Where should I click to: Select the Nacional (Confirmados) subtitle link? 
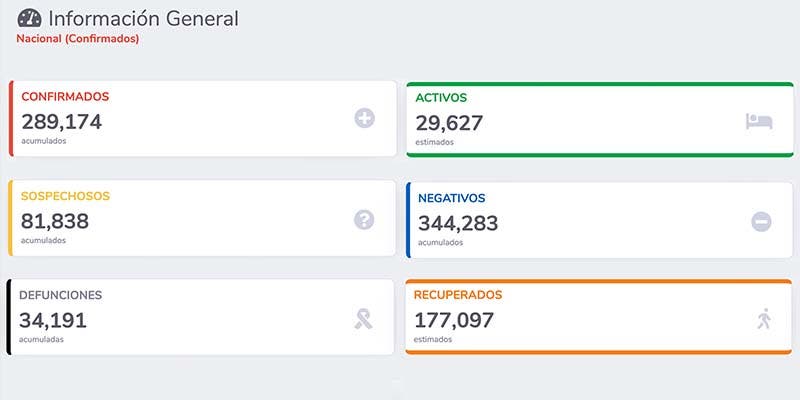(78, 39)
